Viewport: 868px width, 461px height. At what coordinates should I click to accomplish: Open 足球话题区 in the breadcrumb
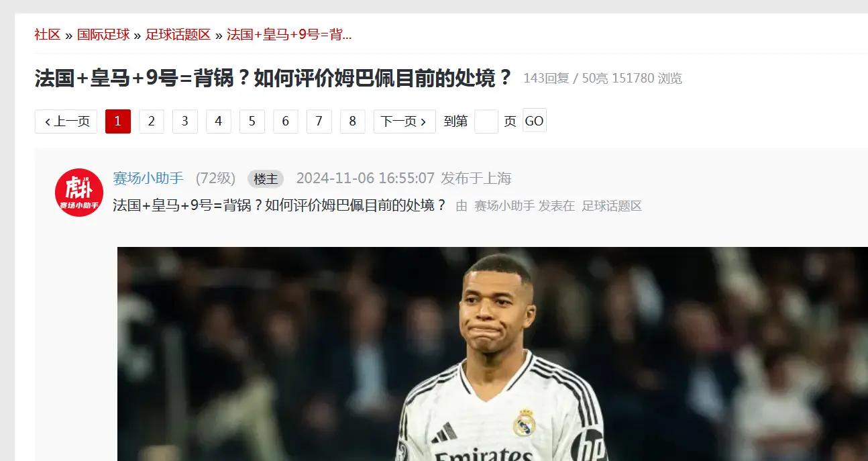coord(178,35)
